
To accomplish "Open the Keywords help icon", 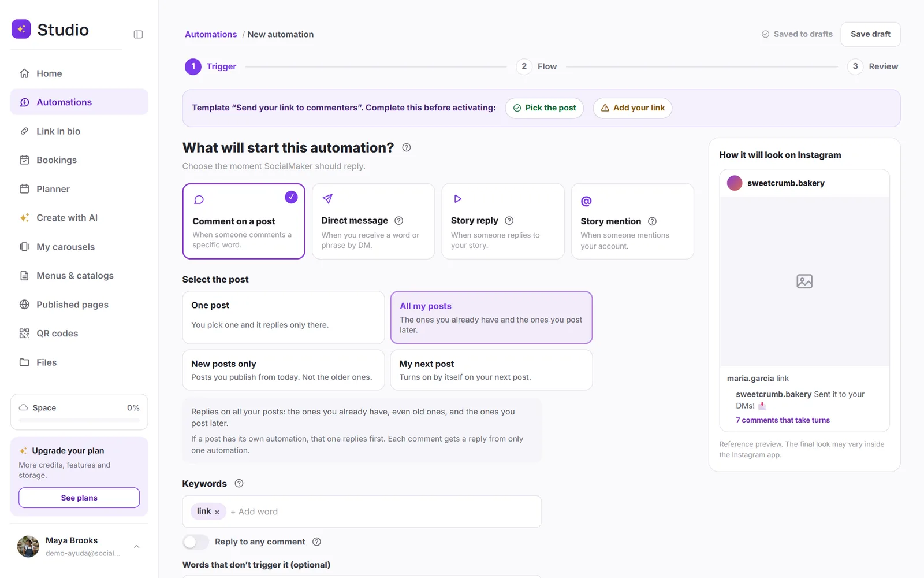I will click(239, 484).
